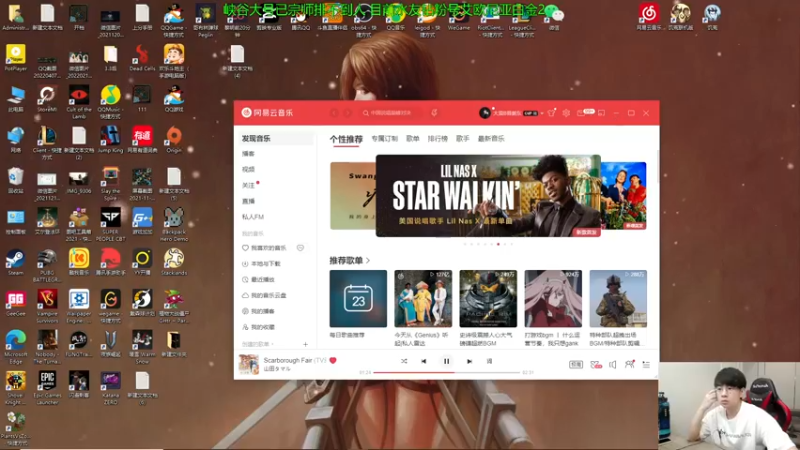Screen dimensions: 800x450
Task: Open local and downloads in sidebar
Action: (261, 264)
